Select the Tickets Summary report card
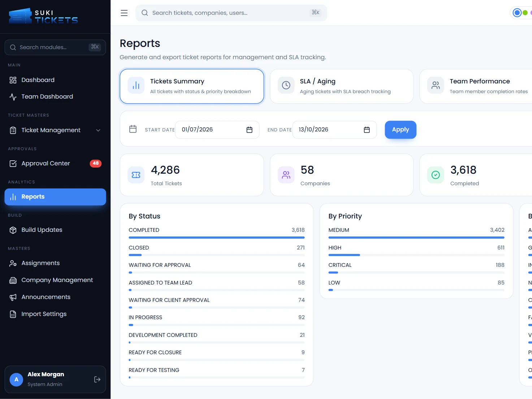The width and height of the screenshot is (532, 399). [192, 86]
